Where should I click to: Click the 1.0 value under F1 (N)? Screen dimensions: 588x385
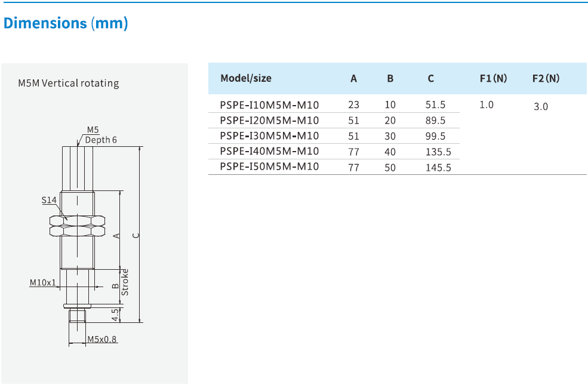[487, 105]
